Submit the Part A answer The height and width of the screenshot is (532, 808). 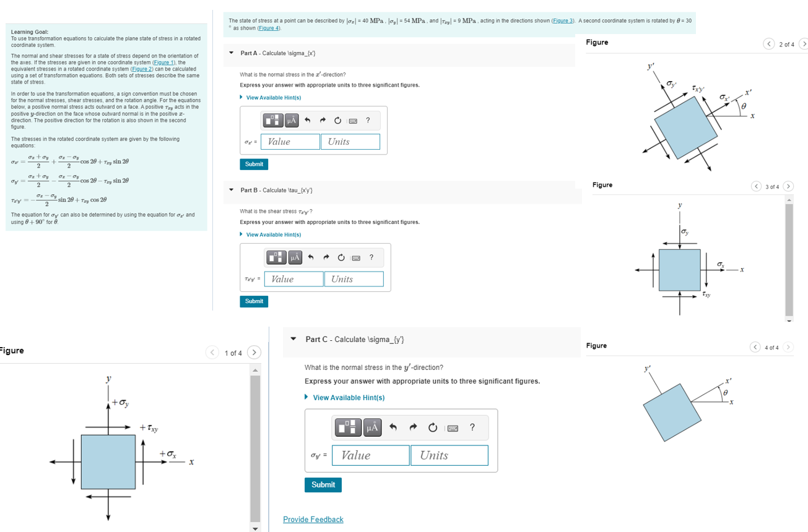[x=254, y=165]
